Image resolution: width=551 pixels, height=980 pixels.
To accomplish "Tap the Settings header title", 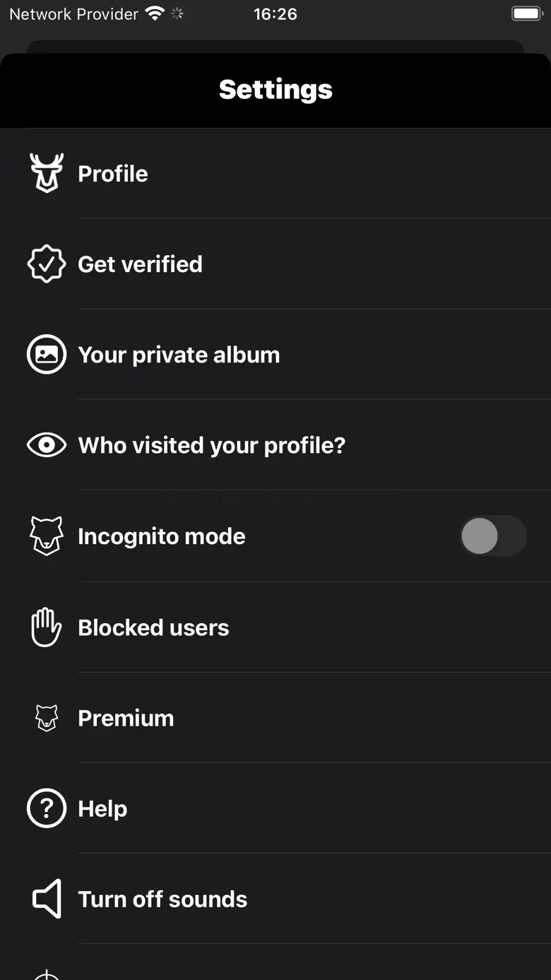I will (x=275, y=90).
